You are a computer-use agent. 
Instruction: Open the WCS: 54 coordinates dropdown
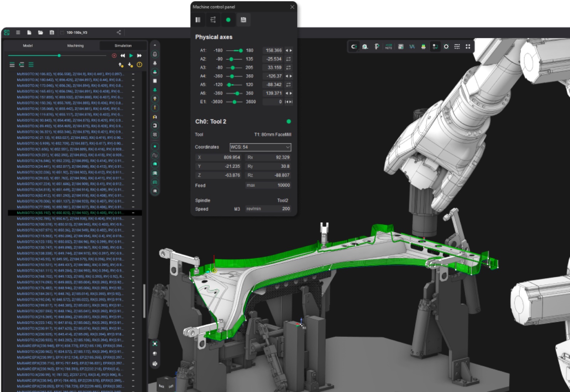(x=260, y=147)
